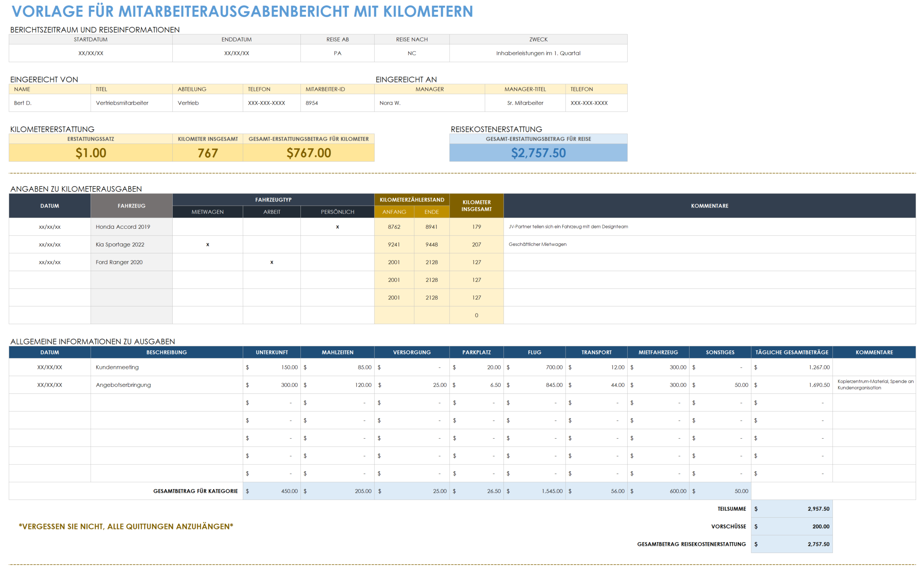Click the REISE NACH value NC
The image size is (924, 570).
pyautogui.click(x=412, y=53)
